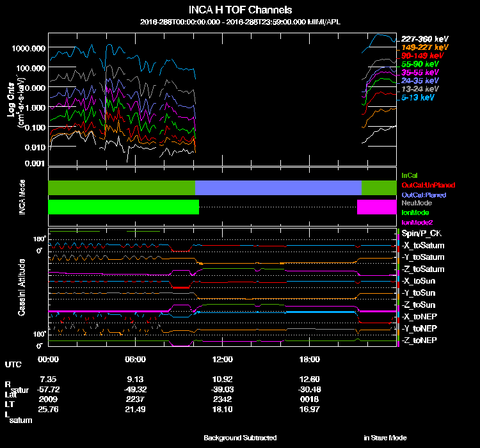
Task: Click the local time value '2009'
Action: (x=48, y=399)
